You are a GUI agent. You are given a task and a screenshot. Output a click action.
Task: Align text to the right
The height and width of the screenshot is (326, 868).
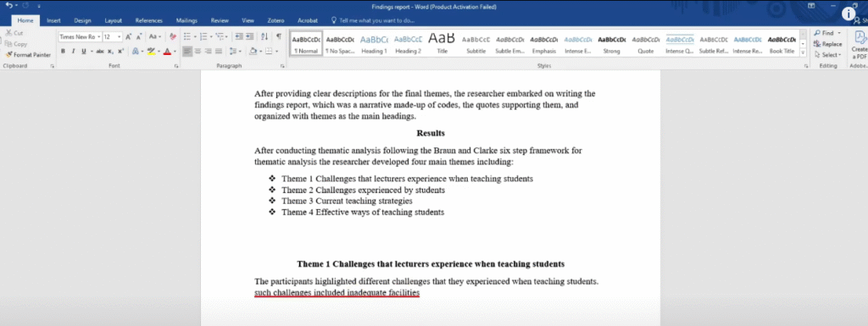[209, 52]
